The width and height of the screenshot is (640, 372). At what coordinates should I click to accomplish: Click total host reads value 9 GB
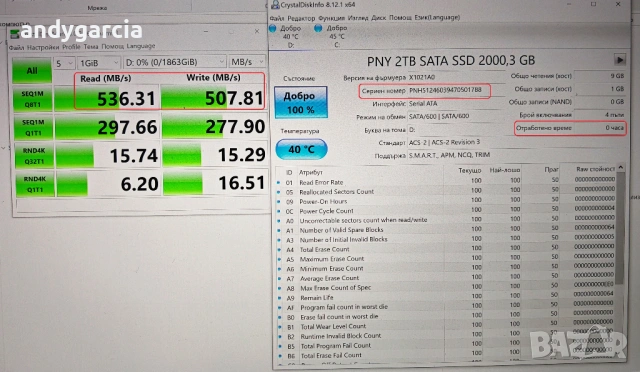(600, 76)
